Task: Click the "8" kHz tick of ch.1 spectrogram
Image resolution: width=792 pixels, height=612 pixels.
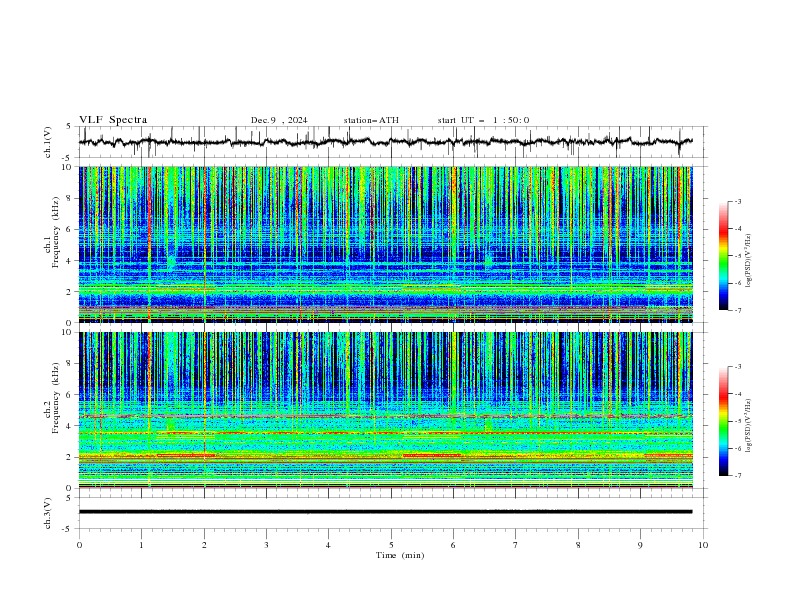Action: click(70, 198)
